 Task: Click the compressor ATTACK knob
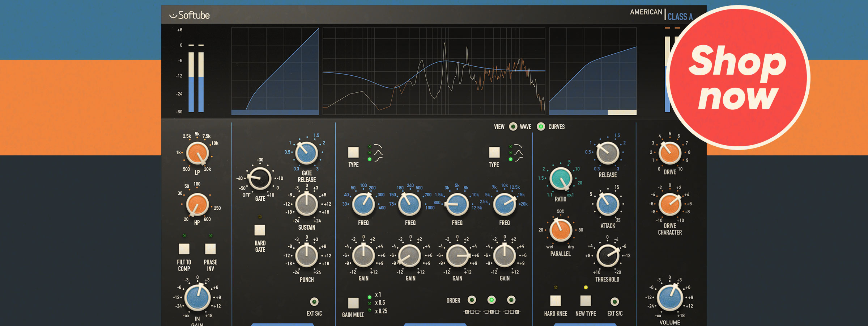[x=608, y=204]
